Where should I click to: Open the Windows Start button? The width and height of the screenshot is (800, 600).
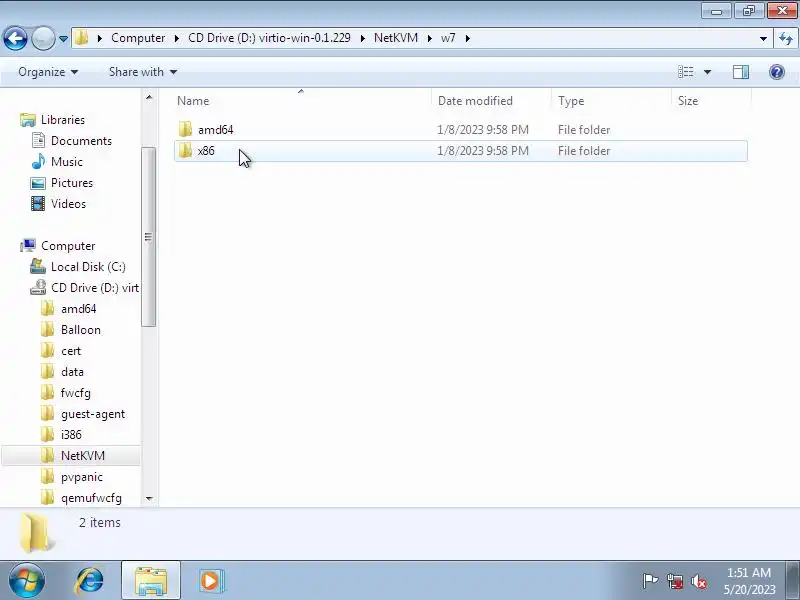click(26, 581)
